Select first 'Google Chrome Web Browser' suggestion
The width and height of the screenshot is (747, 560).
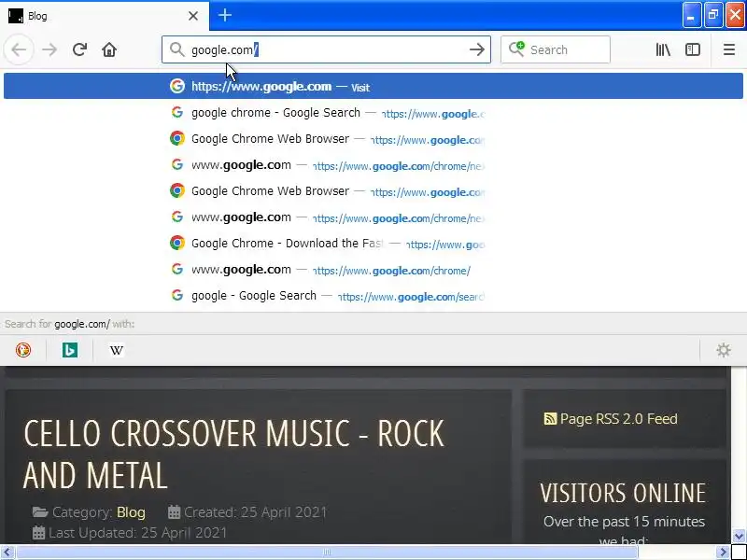pos(373,139)
